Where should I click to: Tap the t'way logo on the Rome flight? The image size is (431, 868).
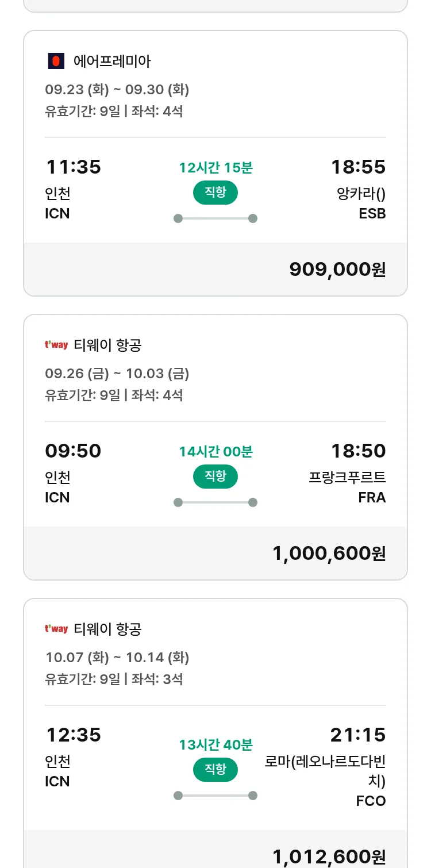click(56, 629)
